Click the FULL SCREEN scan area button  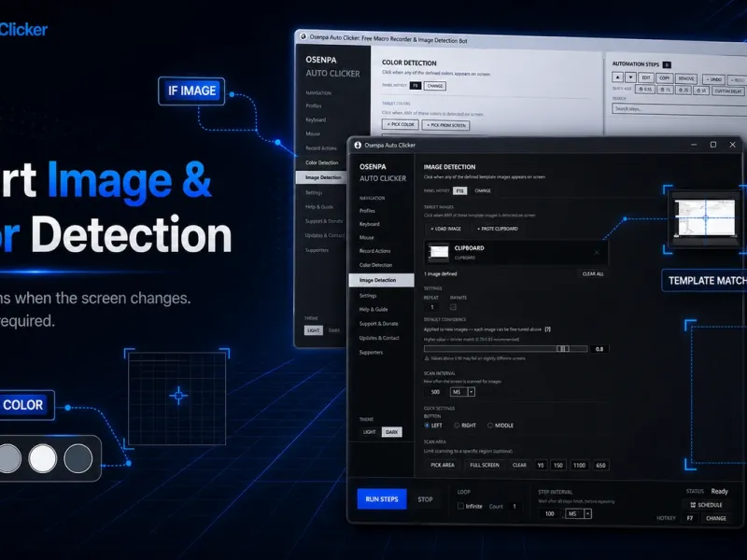pos(485,465)
